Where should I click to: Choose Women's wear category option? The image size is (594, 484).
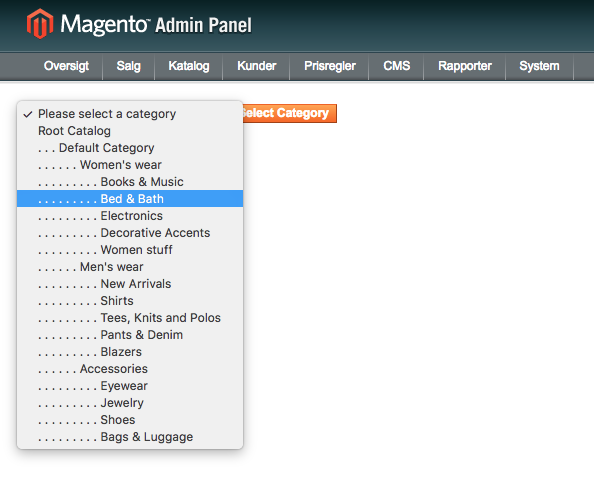pos(130,165)
